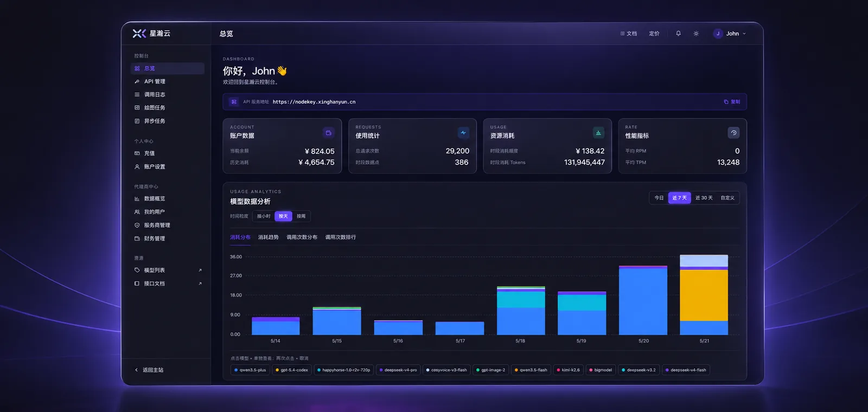This screenshot has width=868, height=412.
Task: Click the image icon beside 绘图任务
Action: (137, 108)
